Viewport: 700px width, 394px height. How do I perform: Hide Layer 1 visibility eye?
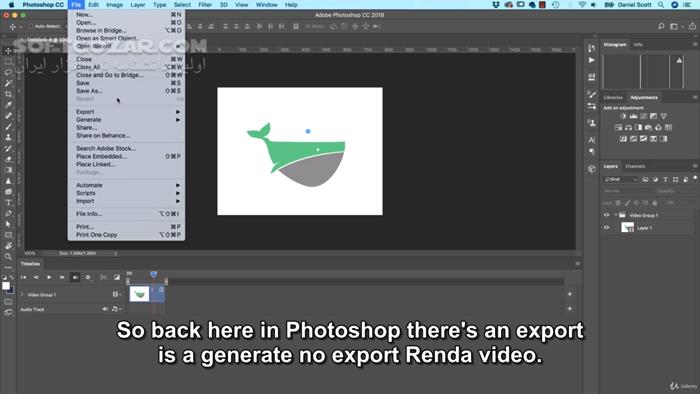[606, 228]
